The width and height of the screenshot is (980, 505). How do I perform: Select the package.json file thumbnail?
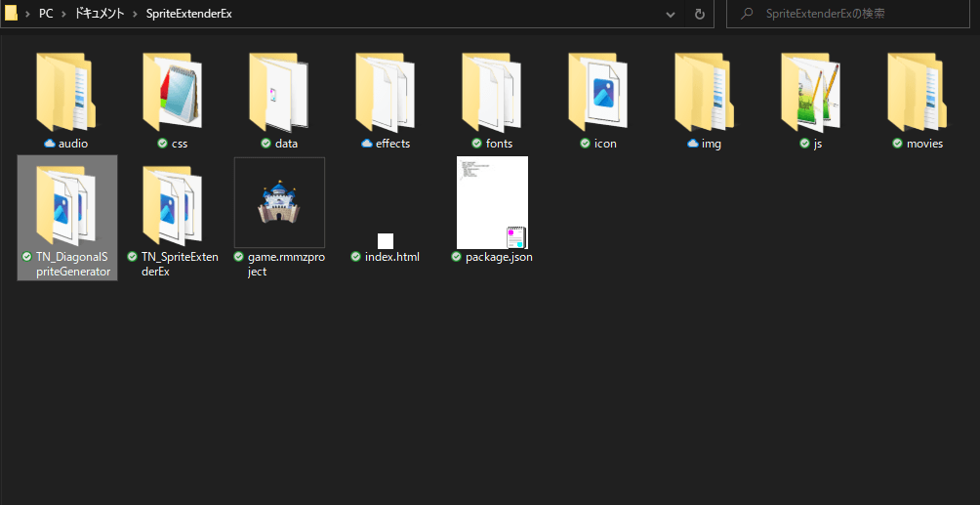(x=492, y=203)
